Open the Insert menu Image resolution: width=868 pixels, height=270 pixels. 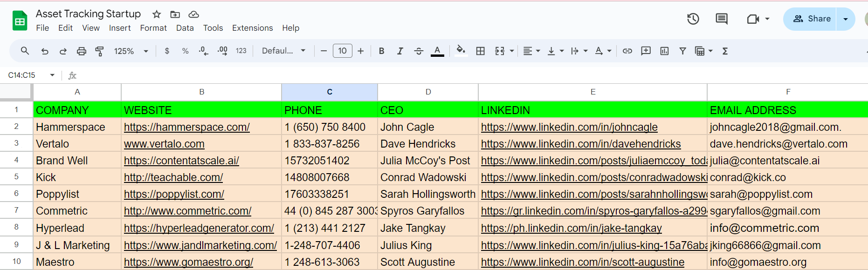[x=120, y=28]
